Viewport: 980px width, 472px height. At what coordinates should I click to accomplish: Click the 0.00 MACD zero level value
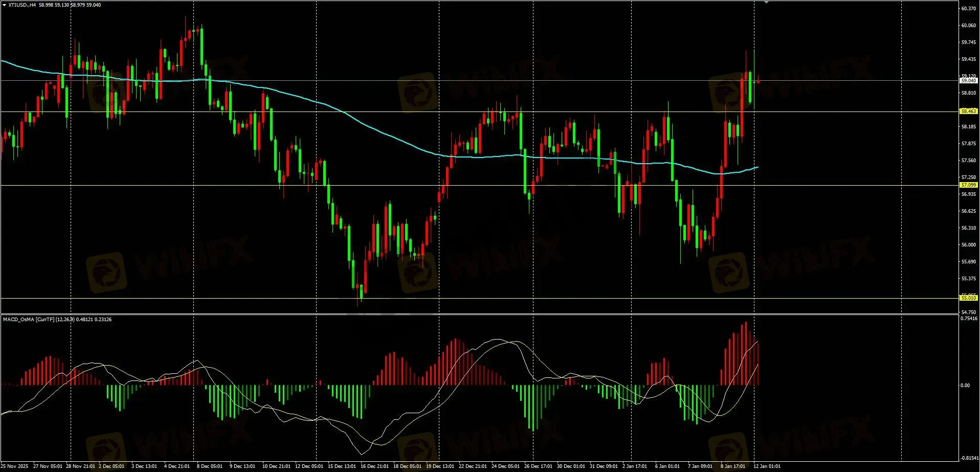pyautogui.click(x=965, y=386)
